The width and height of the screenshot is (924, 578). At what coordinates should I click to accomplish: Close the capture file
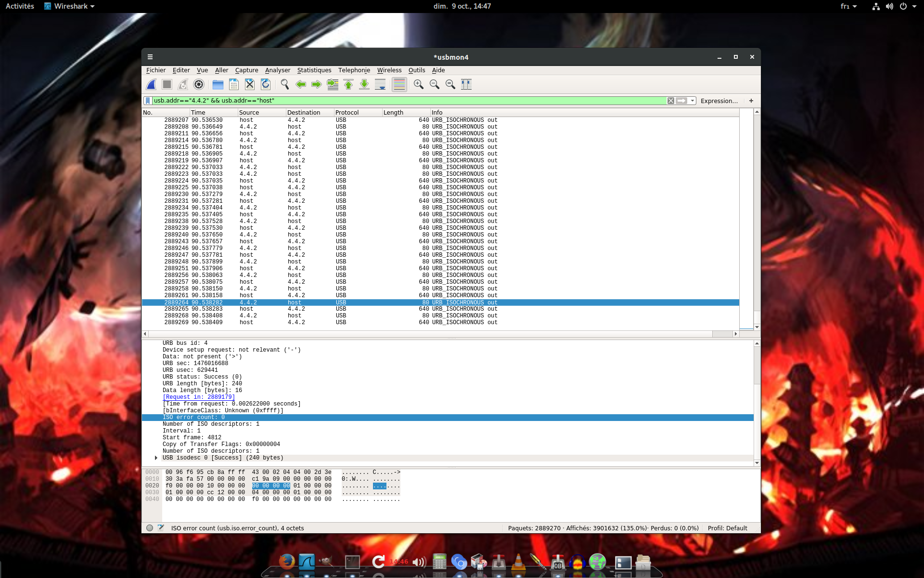[250, 85]
